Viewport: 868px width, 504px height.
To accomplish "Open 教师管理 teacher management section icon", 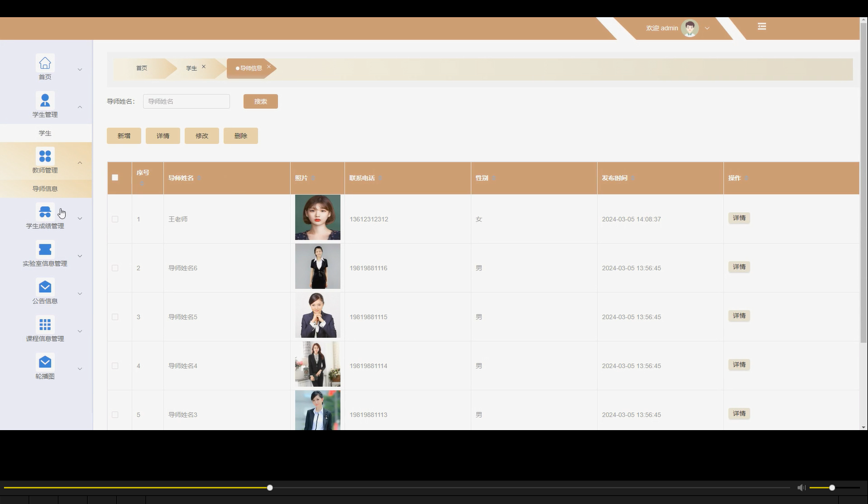I will [x=45, y=155].
